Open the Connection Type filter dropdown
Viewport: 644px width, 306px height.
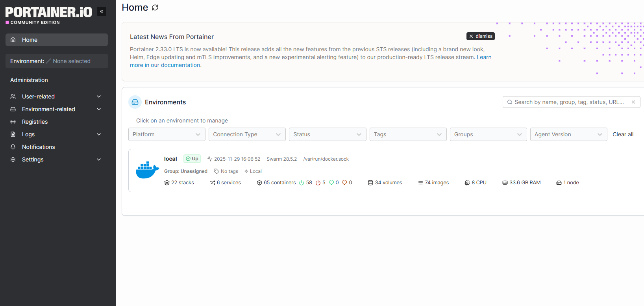coord(247,134)
